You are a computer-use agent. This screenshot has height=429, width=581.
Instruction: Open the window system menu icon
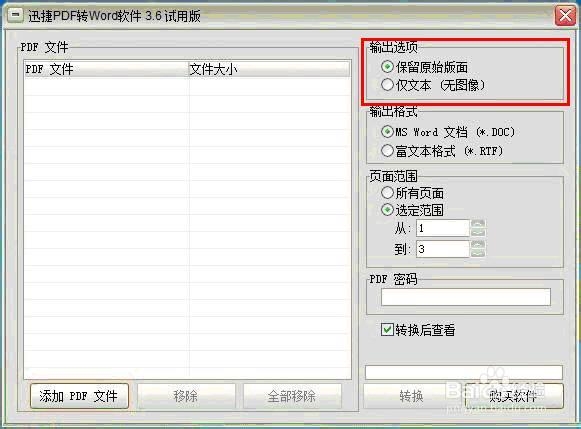pyautogui.click(x=16, y=15)
